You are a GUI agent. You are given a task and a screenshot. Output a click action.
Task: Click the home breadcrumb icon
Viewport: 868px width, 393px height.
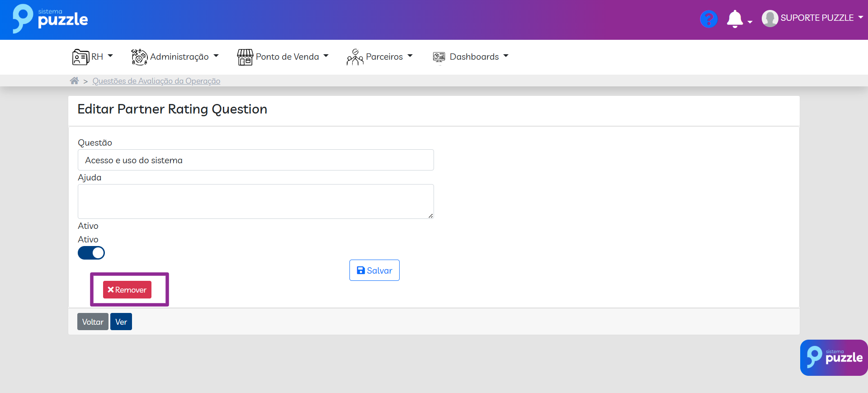click(74, 81)
